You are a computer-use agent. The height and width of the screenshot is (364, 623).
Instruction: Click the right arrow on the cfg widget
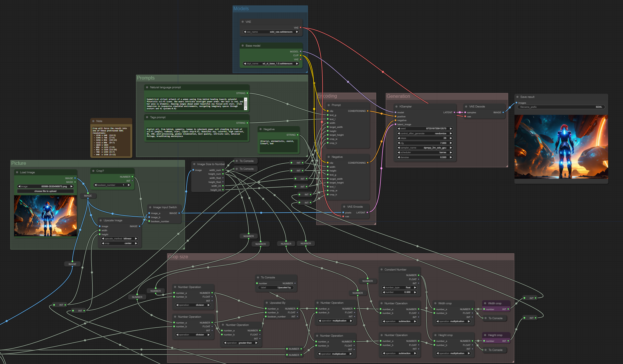(x=451, y=143)
